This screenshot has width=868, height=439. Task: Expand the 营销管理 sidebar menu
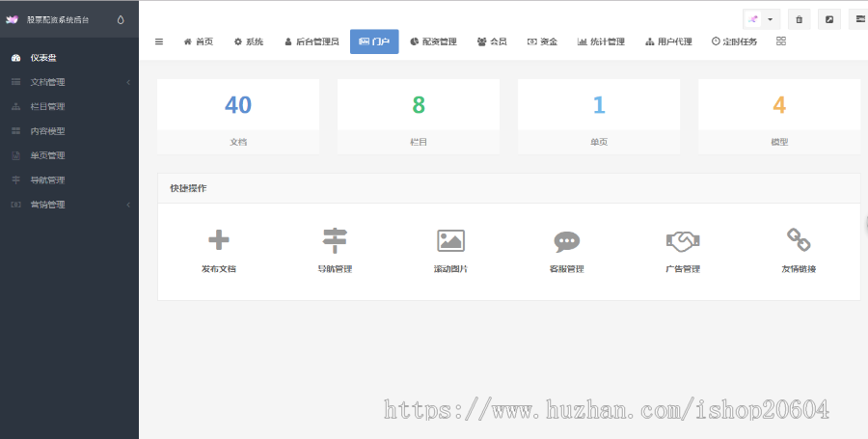tap(69, 205)
